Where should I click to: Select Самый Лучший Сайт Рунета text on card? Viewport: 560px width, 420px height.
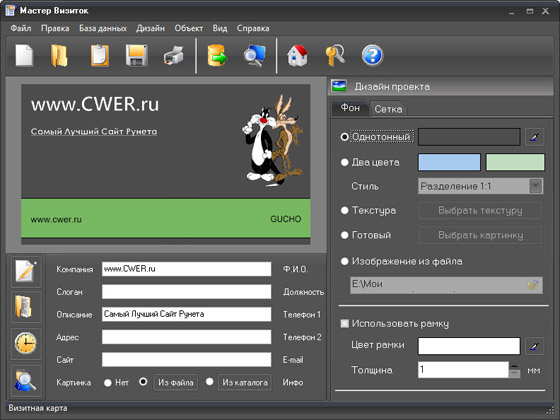pos(94,132)
